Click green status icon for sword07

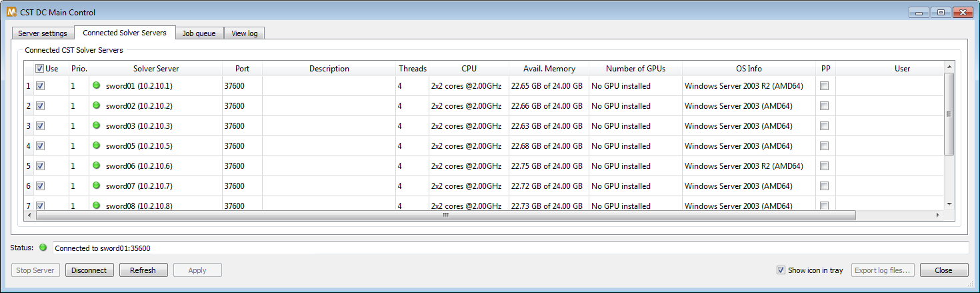[x=96, y=186]
